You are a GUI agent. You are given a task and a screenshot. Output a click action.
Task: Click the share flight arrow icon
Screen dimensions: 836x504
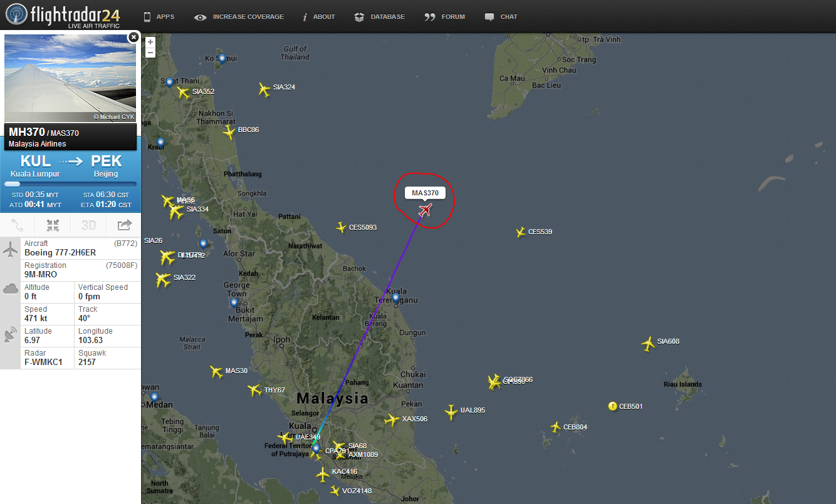[x=124, y=225]
